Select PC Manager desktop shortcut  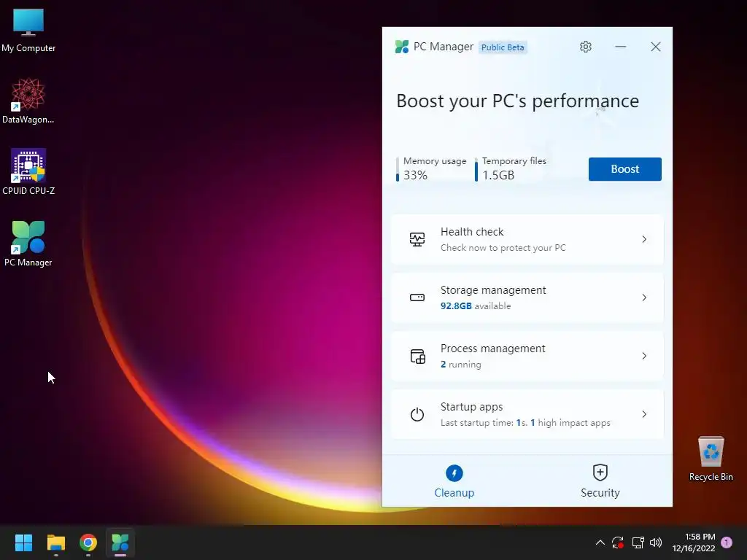[x=28, y=244]
